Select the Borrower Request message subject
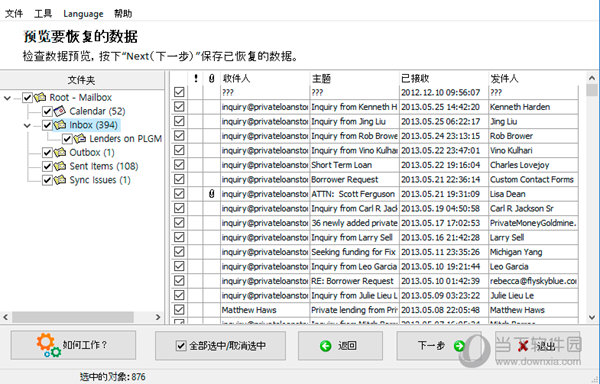 (x=354, y=179)
